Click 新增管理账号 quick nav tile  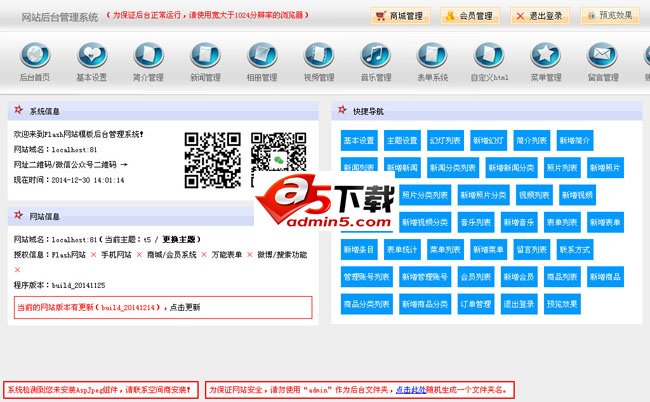(425, 277)
